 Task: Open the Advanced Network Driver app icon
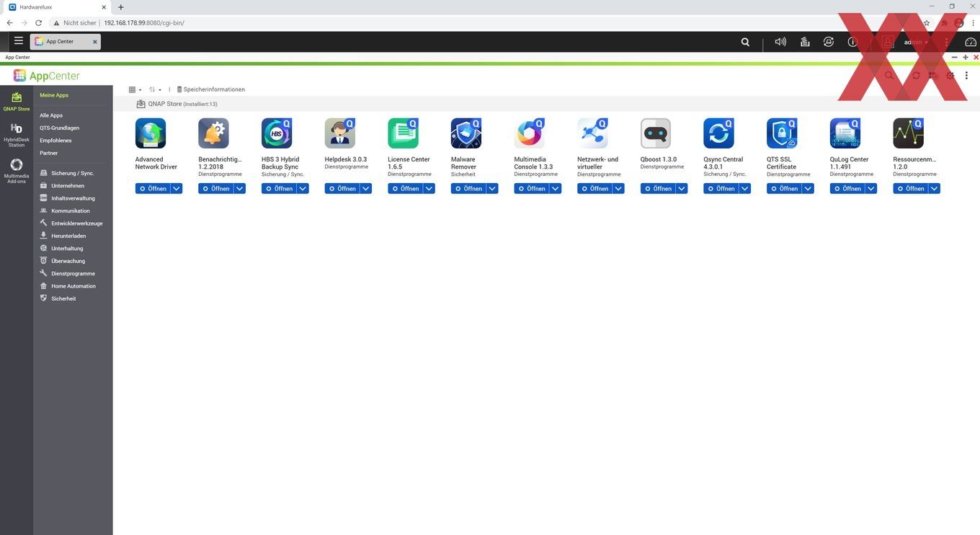[x=151, y=133]
